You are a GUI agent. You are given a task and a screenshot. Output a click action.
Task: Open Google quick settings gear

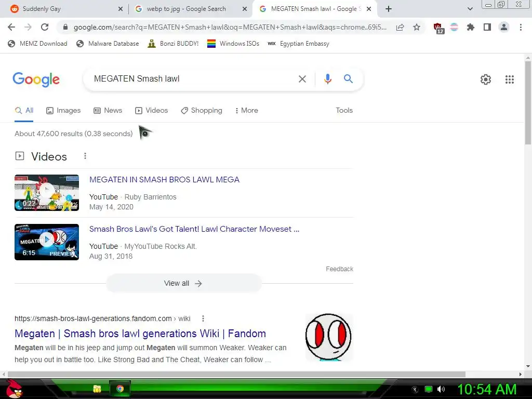coord(486,79)
